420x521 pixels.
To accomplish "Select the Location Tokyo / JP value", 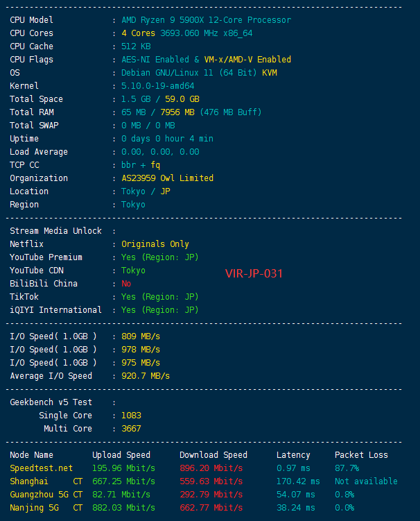I will pyautogui.click(x=146, y=191).
